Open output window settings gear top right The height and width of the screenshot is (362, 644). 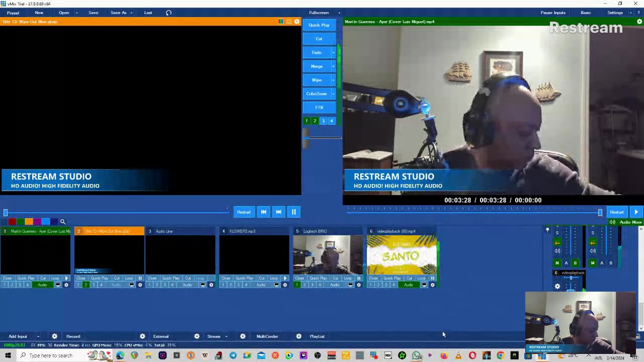[639, 22]
